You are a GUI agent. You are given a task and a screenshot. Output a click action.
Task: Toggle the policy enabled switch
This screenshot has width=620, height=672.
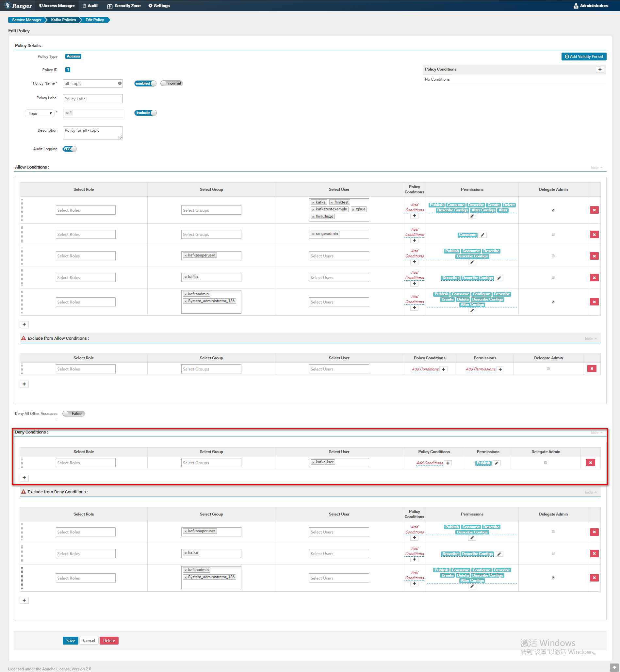pyautogui.click(x=145, y=83)
